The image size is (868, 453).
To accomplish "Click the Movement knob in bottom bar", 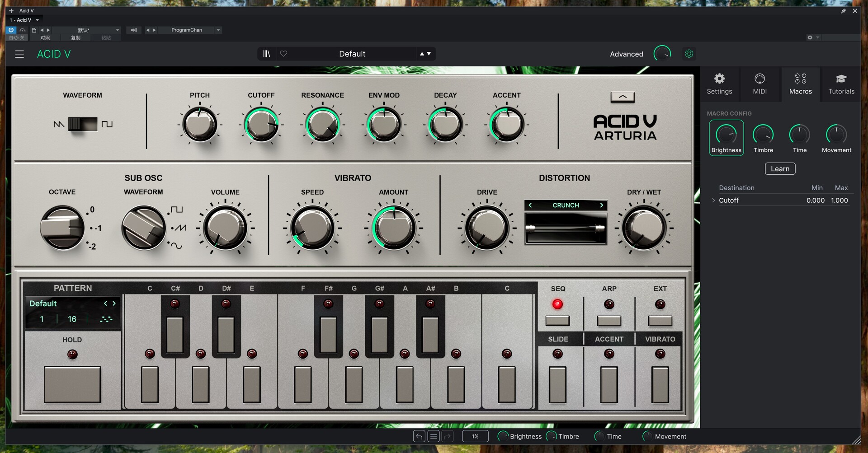I will tap(647, 436).
